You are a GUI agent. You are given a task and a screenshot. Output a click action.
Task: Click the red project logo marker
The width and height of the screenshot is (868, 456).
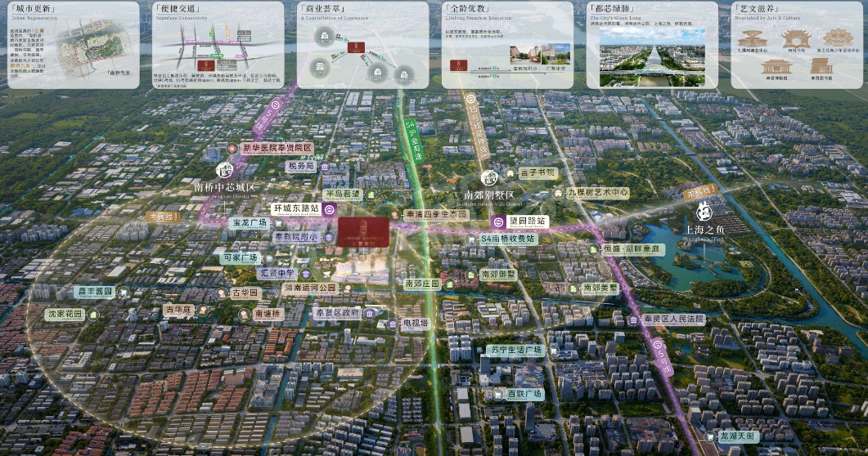point(358,230)
